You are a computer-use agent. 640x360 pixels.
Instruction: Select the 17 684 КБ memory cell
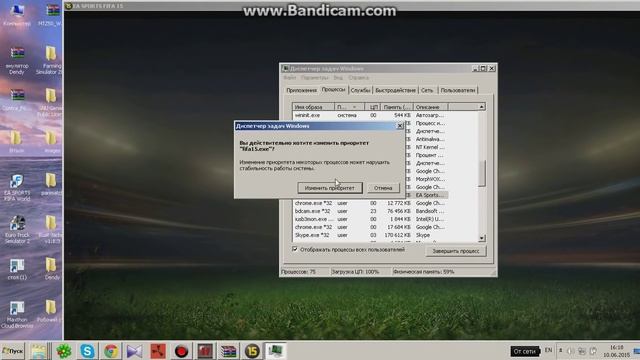tap(398, 227)
